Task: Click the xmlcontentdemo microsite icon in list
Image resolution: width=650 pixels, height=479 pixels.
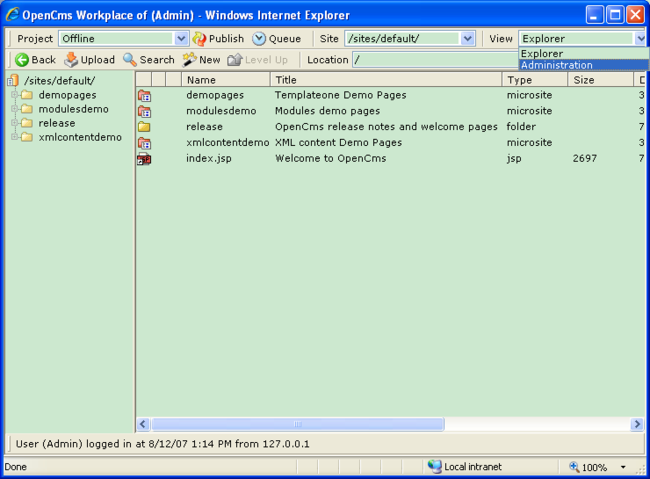Action: 144,143
